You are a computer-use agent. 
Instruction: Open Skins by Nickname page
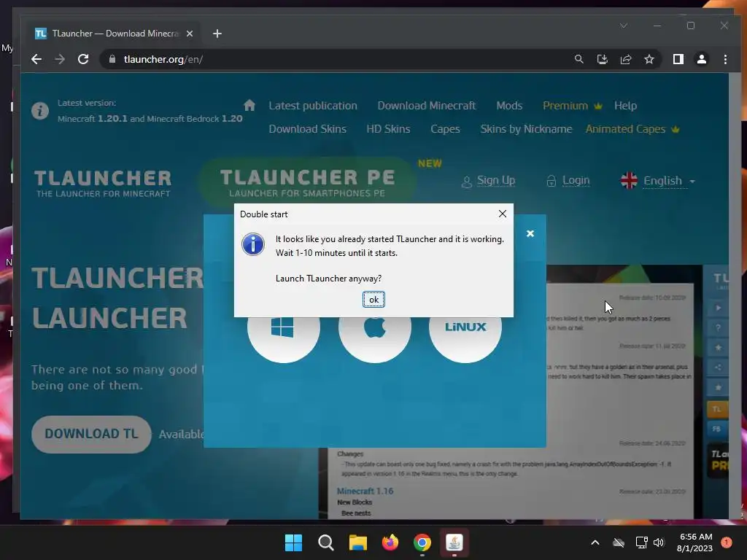coord(526,129)
